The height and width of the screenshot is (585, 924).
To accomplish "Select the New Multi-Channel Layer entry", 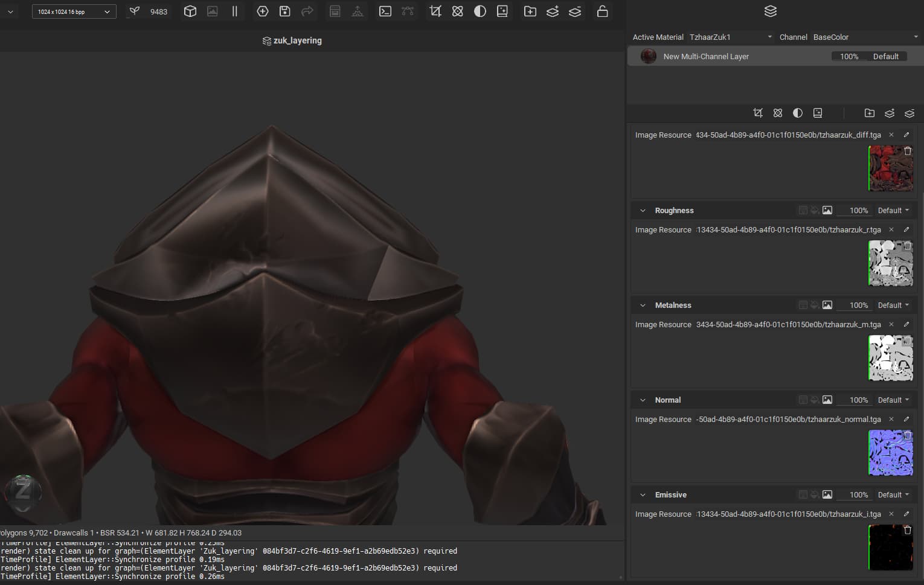I will (x=775, y=56).
